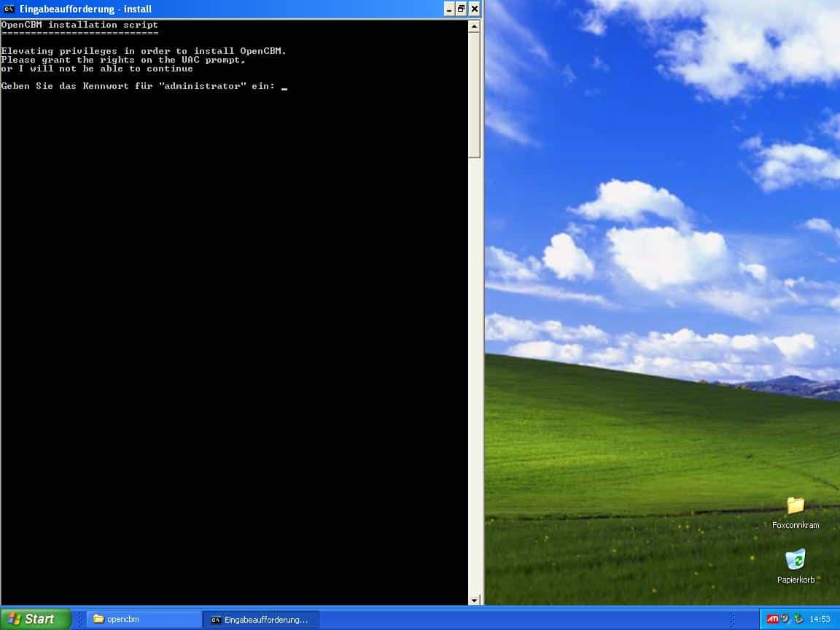Click the ATI tray icon

pyautogui.click(x=772, y=619)
